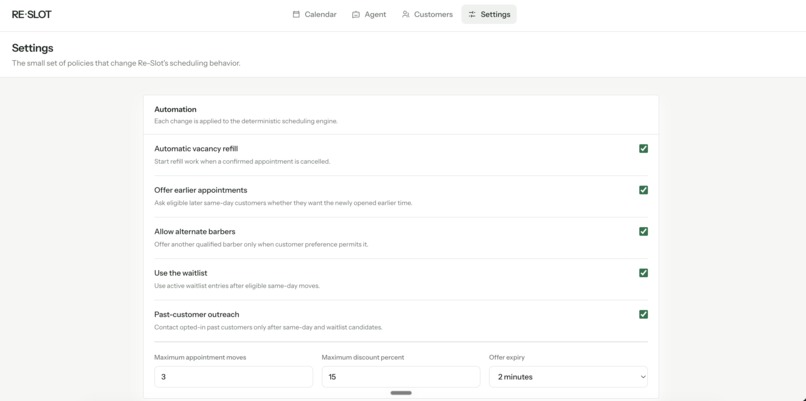This screenshot has height=401, width=806.
Task: Click the Use the waitlist label
Action: 181,273
